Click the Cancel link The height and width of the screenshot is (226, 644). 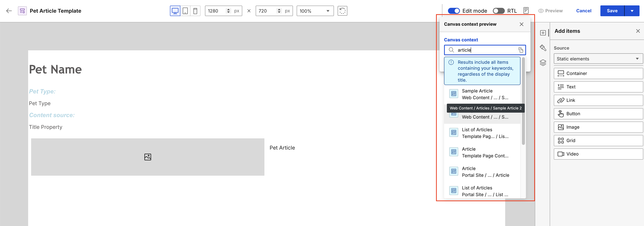pos(583,11)
